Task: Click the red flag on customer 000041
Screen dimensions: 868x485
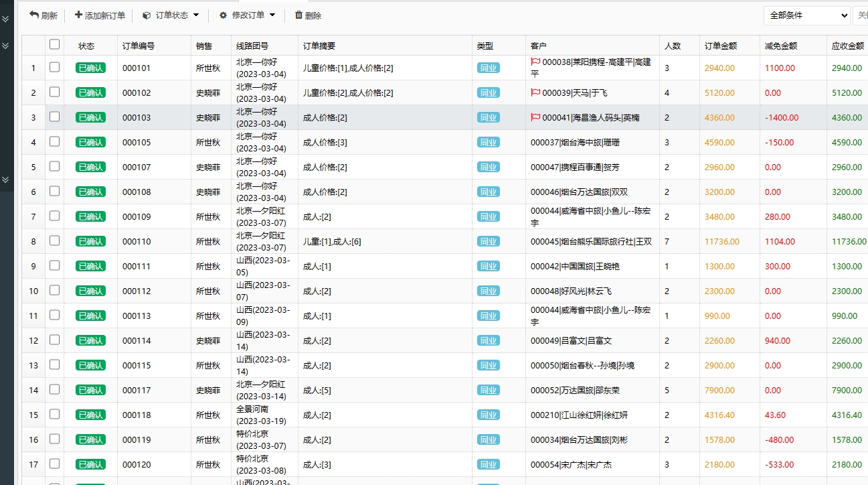Action: pyautogui.click(x=535, y=117)
